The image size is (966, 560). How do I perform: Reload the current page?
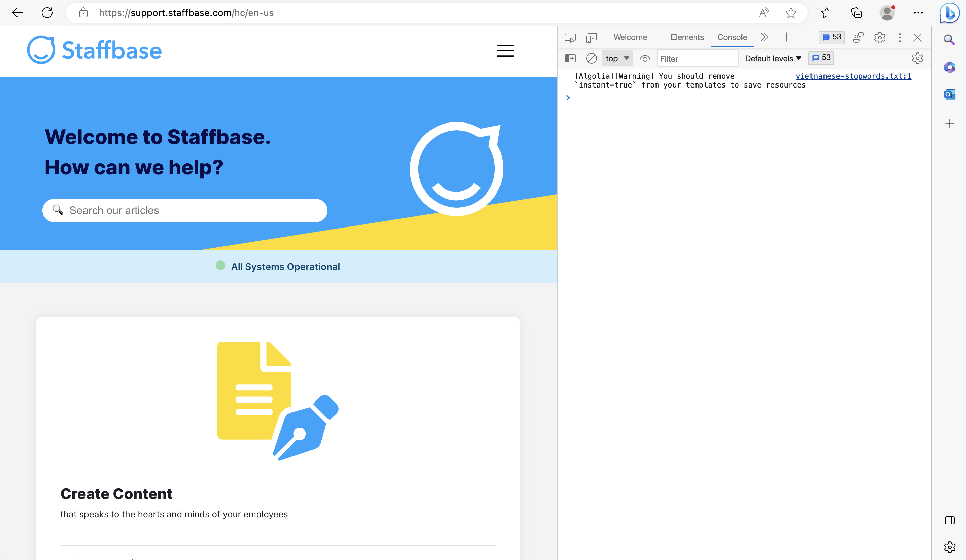point(47,13)
